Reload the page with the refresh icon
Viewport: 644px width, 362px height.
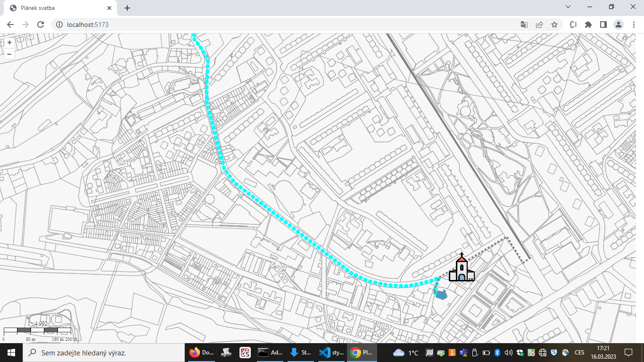(40, 24)
